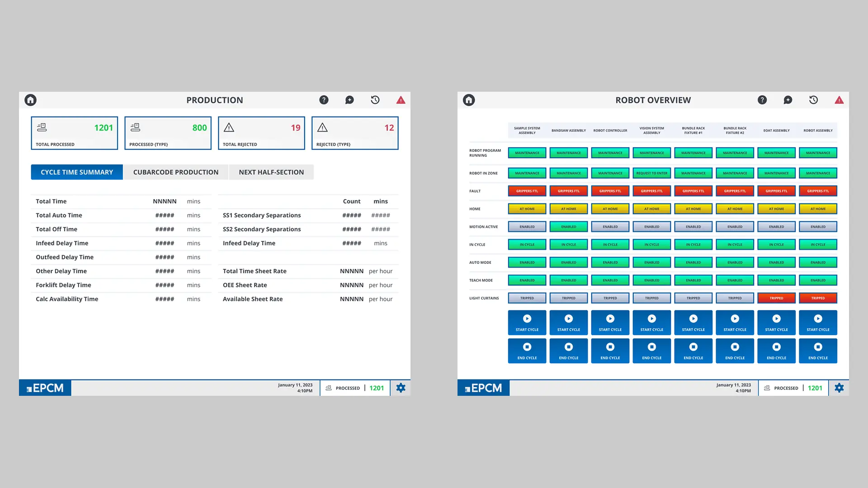Click the Total Processed 1201 card
This screenshot has height=488, width=868.
click(74, 133)
